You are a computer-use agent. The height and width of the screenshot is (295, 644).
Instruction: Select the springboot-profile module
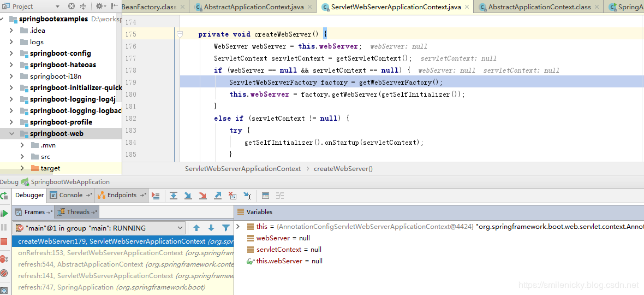61,122
